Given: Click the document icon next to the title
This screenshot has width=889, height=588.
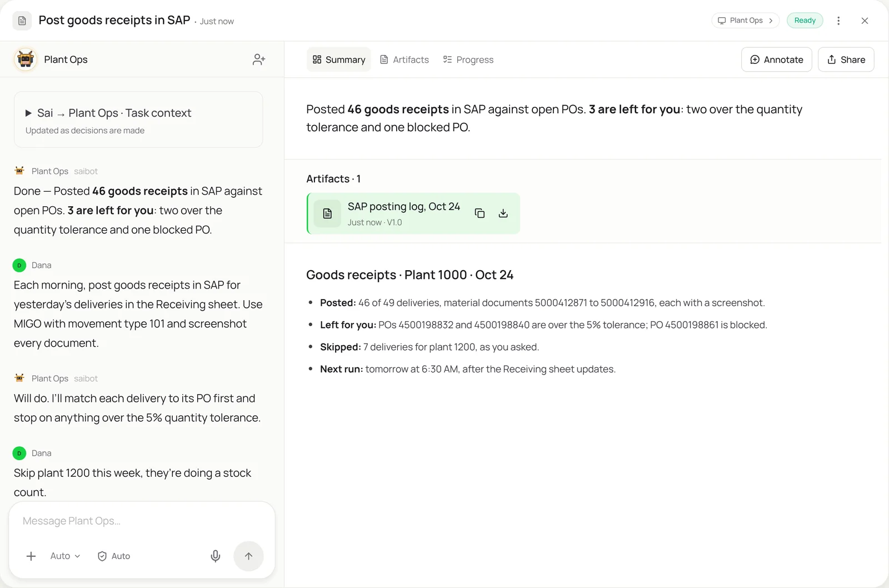Looking at the screenshot, I should [x=22, y=21].
